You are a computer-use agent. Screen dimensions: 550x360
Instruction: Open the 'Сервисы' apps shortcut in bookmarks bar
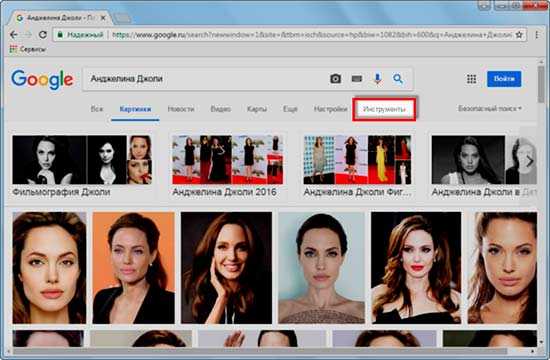28,49
